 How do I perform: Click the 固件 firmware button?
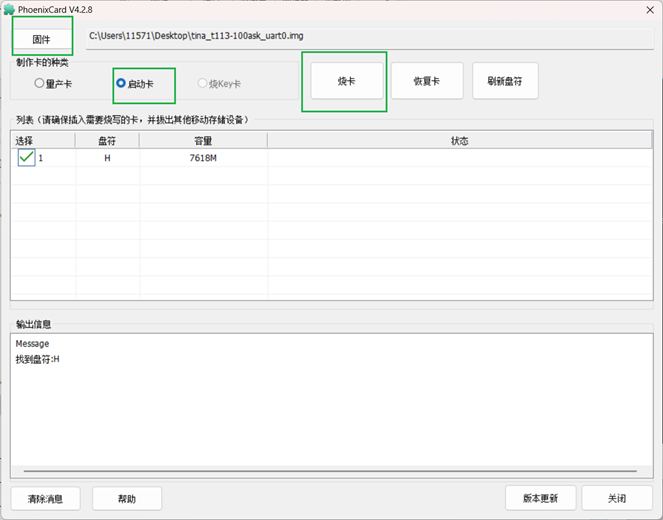(x=41, y=39)
